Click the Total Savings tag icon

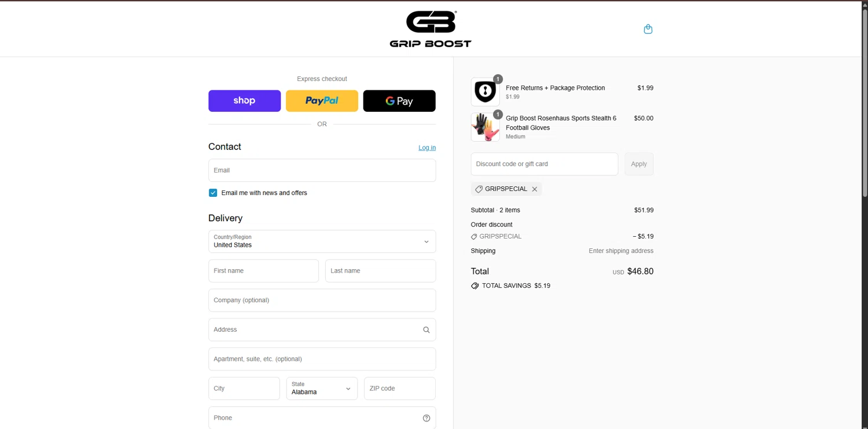coord(475,286)
